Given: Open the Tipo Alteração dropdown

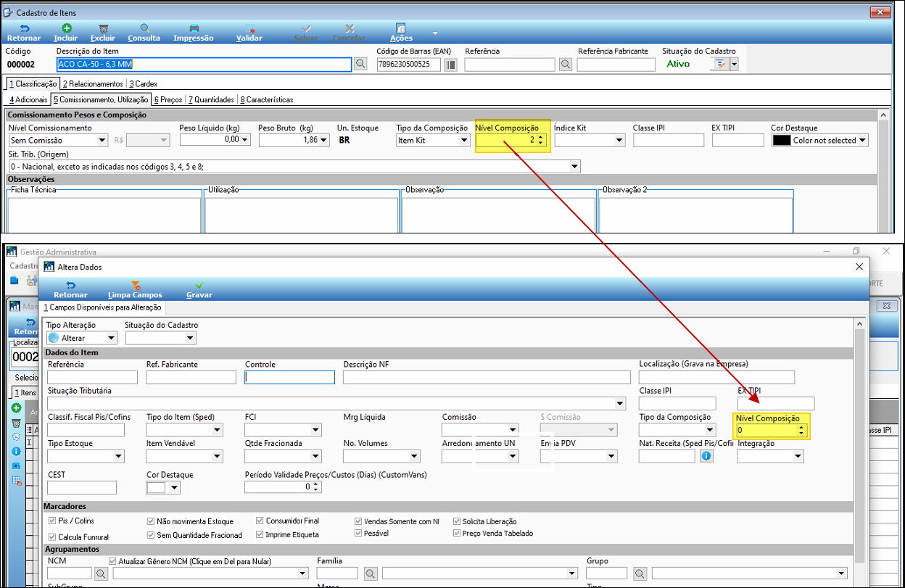Looking at the screenshot, I should pyautogui.click(x=111, y=338).
